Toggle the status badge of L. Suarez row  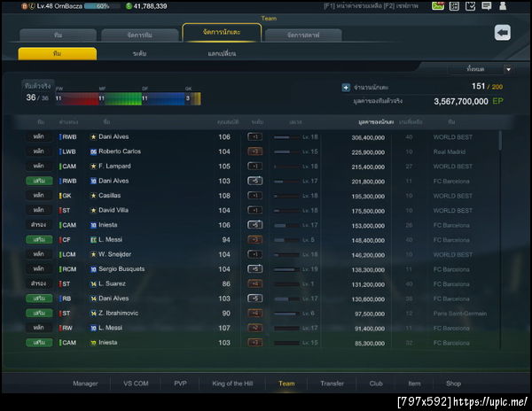click(39, 283)
